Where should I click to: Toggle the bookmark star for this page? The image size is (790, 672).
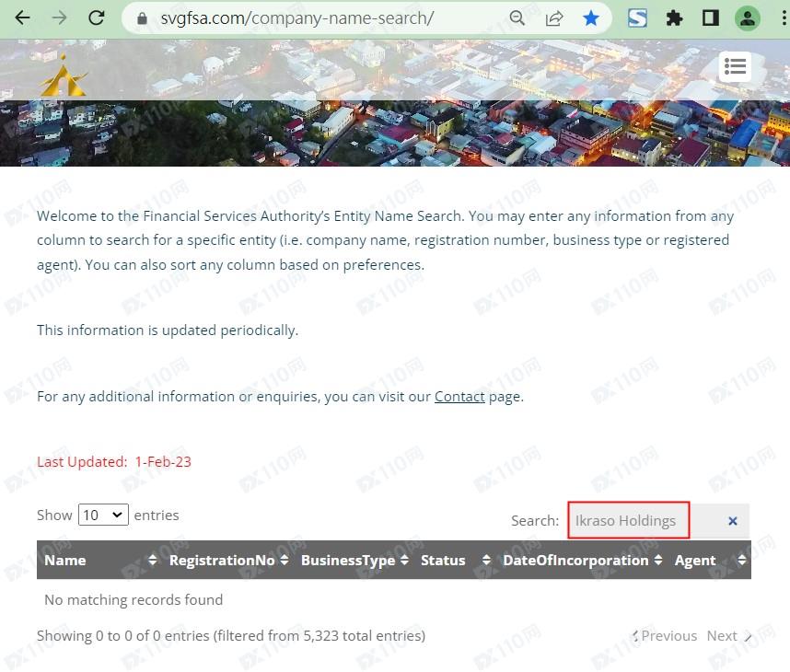coord(590,18)
